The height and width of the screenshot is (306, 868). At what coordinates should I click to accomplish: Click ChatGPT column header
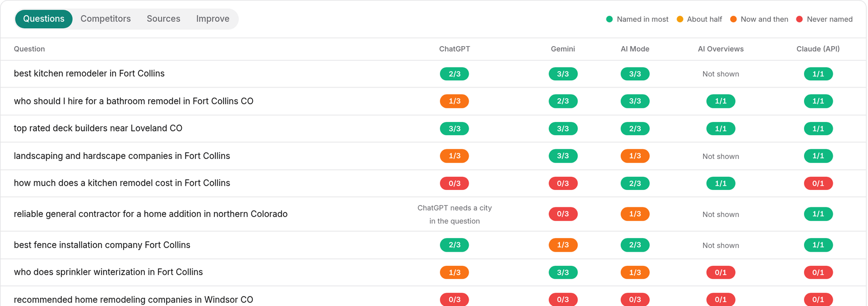pos(455,49)
